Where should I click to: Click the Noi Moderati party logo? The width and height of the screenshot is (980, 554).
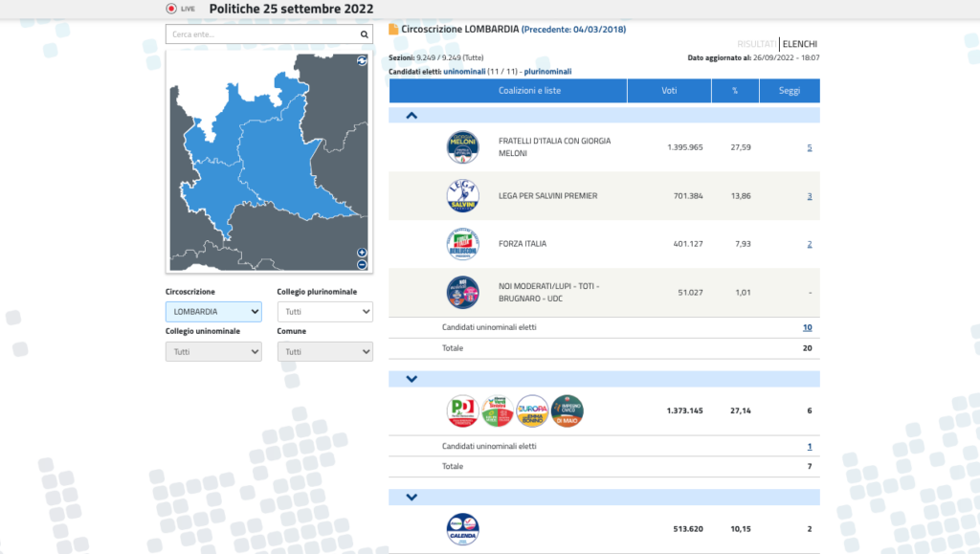pos(462,292)
